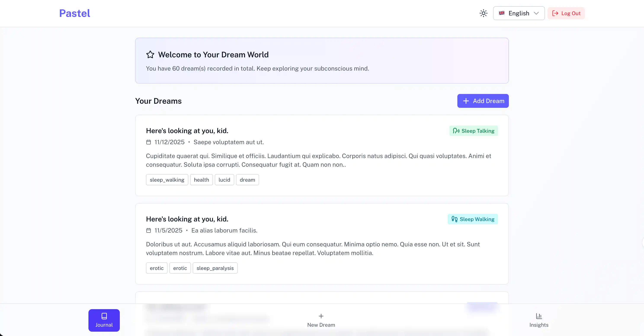This screenshot has width=644, height=336.
Task: Click the Sleep Walking footprints badge
Action: click(473, 219)
